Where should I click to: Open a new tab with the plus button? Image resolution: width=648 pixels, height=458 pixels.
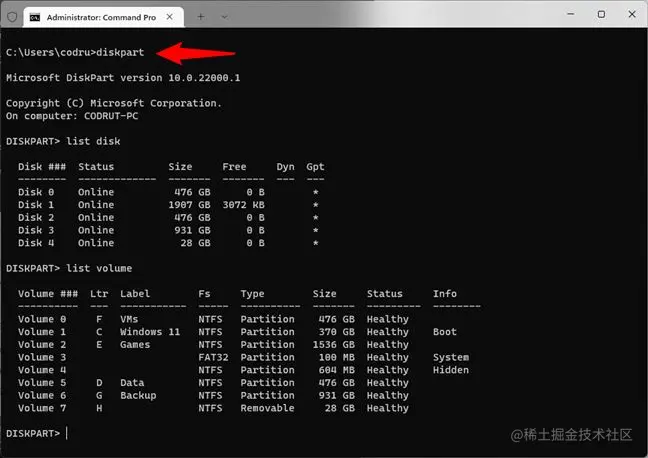[200, 17]
